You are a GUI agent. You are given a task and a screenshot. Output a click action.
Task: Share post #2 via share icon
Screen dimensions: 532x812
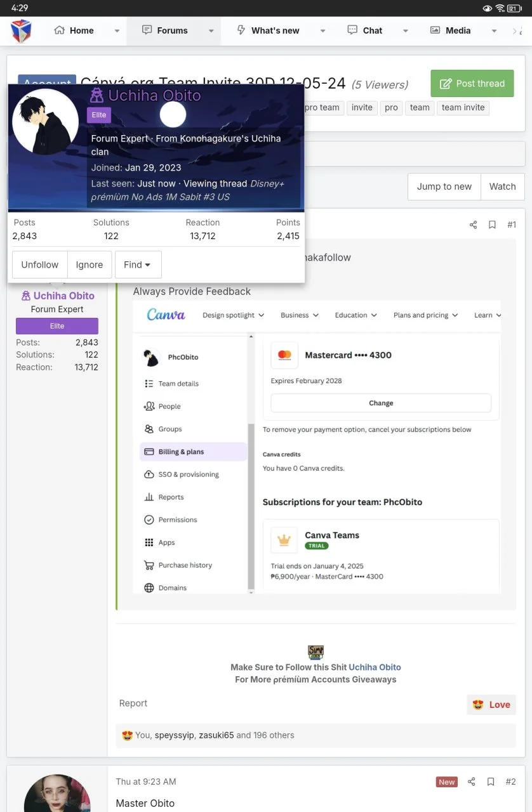click(471, 782)
